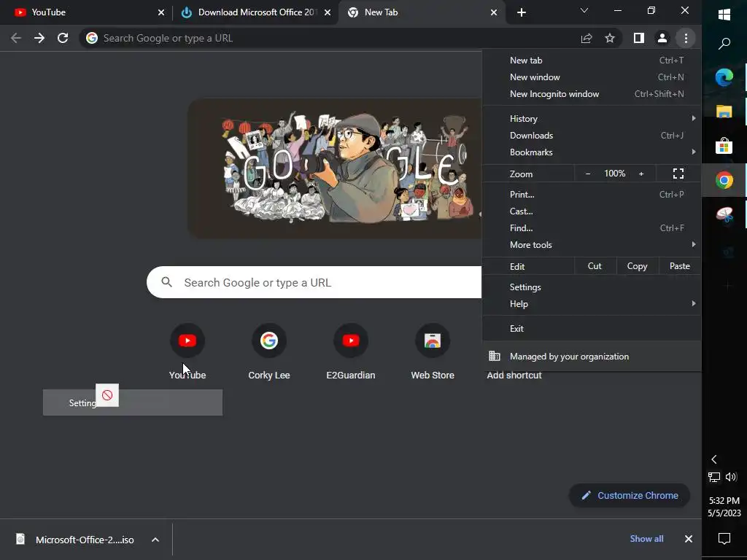Image resolution: width=747 pixels, height=560 pixels.
Task: Click Customize Chrome button
Action: click(x=630, y=496)
